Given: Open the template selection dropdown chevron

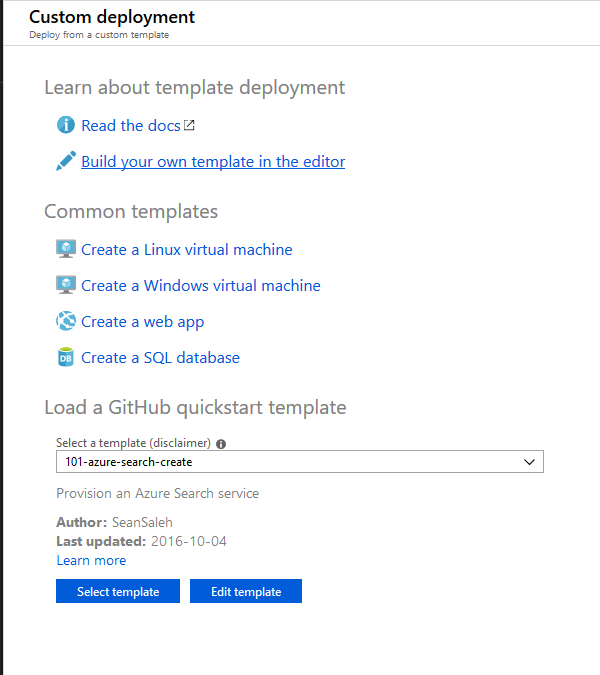Looking at the screenshot, I should [x=529, y=462].
